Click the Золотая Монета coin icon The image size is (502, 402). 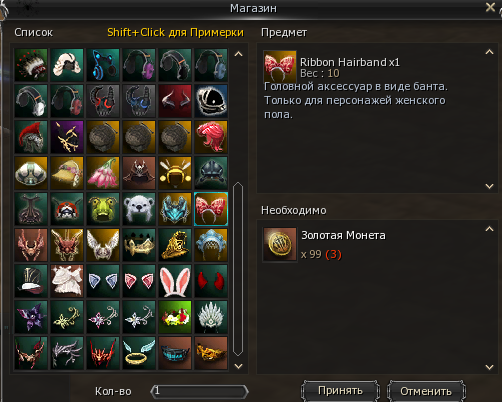(280, 245)
